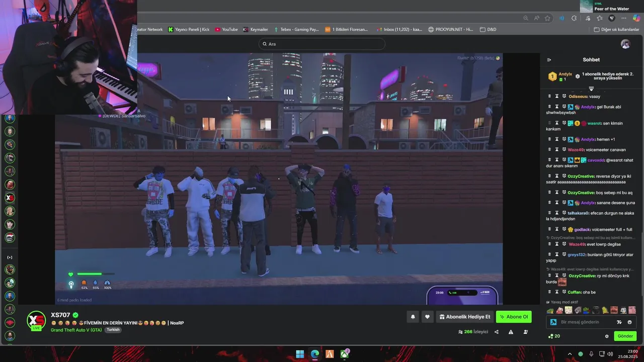644x362 pixels.
Task: Click the favorite star icon in address bar
Action: coord(547,18)
